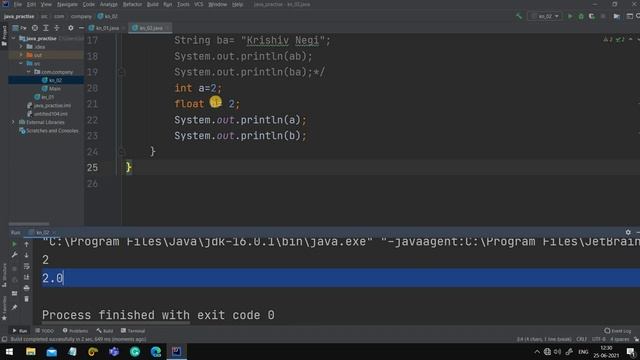Collapse the com.company package
The height and width of the screenshot is (360, 640).
tap(29, 72)
